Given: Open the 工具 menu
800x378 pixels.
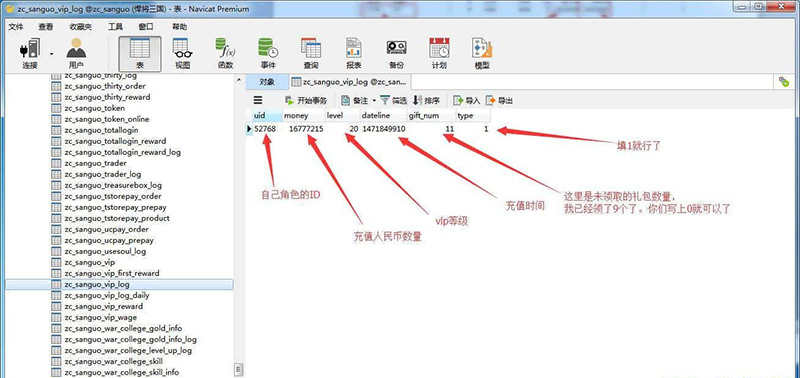Looking at the screenshot, I should click(x=115, y=27).
